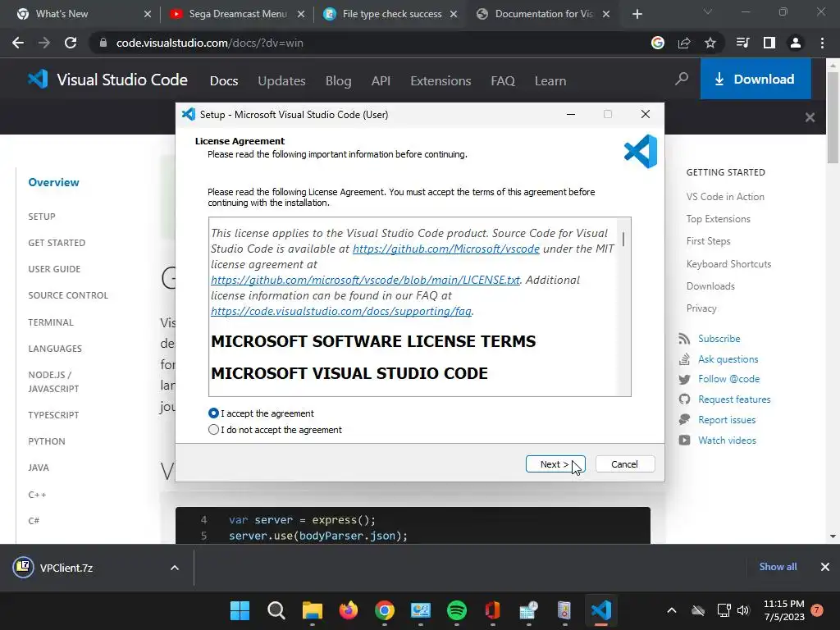840x630 pixels.
Task: Open the Extensions menu item
Action: point(441,81)
